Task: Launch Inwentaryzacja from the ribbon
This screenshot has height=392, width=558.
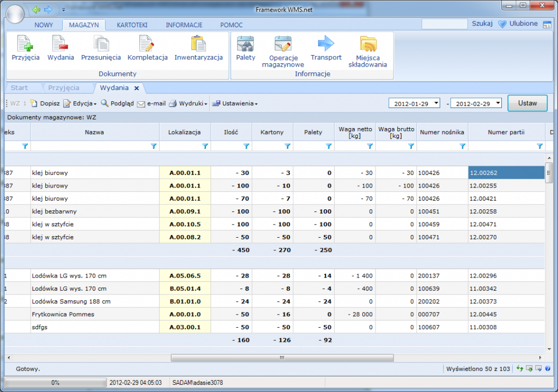Action: [198, 44]
